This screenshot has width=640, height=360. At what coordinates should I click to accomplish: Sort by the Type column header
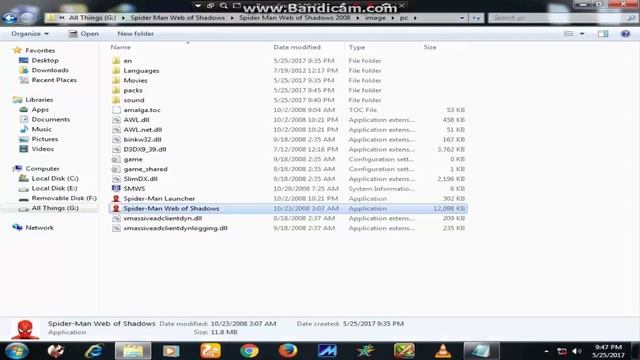click(357, 47)
